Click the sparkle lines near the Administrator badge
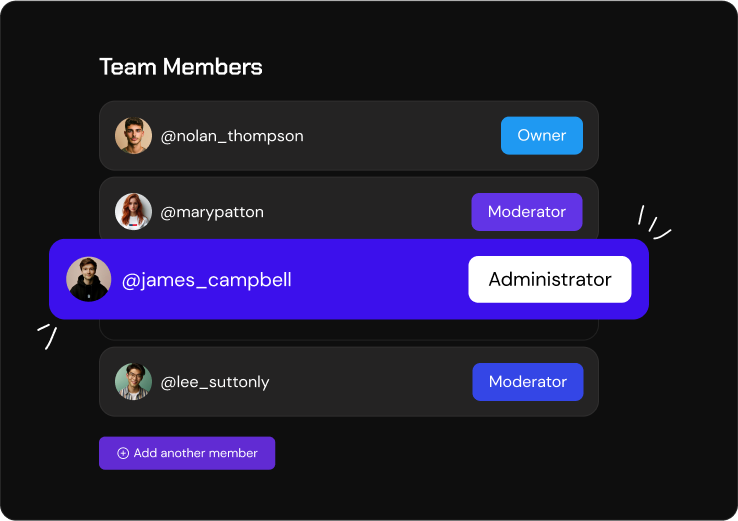 pyautogui.click(x=653, y=223)
